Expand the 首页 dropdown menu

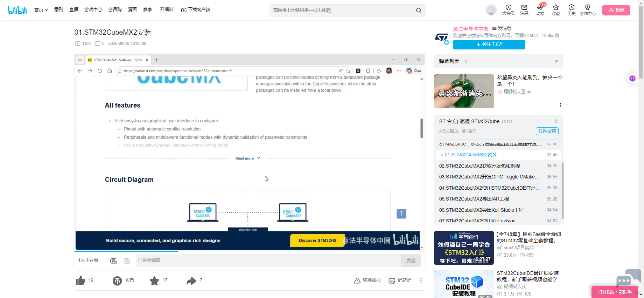(x=41, y=10)
